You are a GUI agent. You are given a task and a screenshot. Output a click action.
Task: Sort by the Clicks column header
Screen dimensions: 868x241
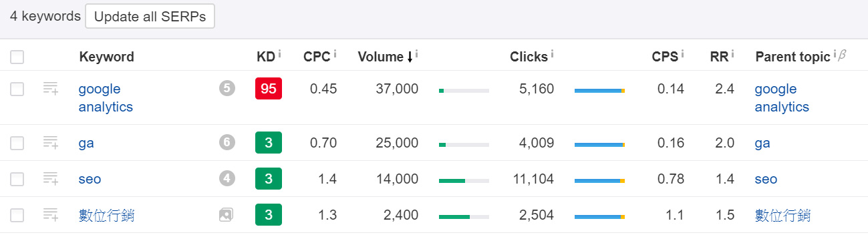point(529,57)
